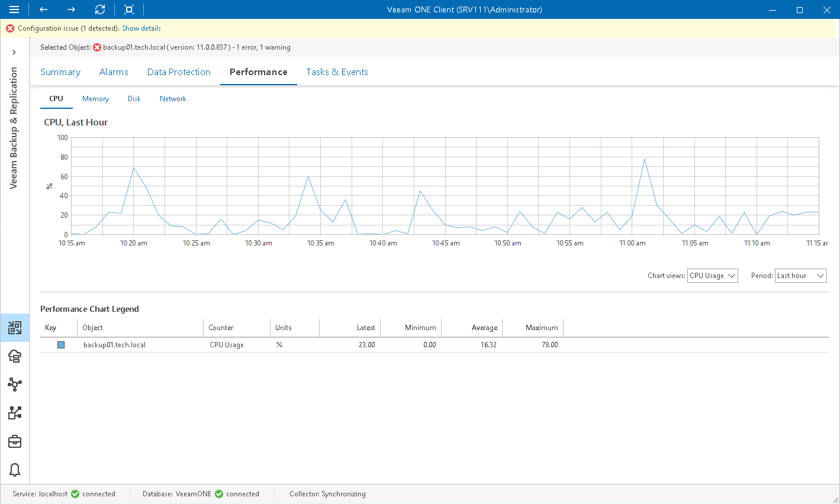
Task: Sort by the Maximum column header
Action: (533, 328)
